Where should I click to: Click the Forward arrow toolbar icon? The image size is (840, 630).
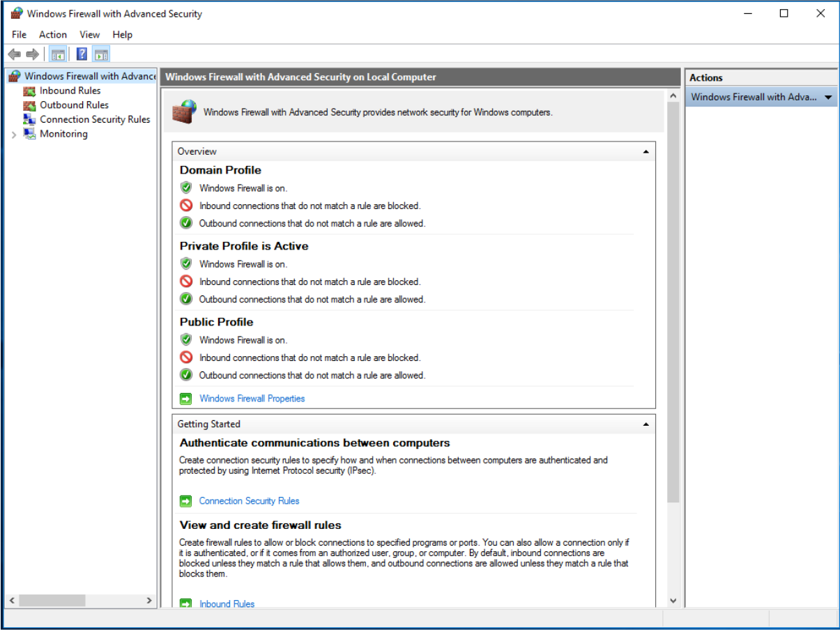point(32,54)
